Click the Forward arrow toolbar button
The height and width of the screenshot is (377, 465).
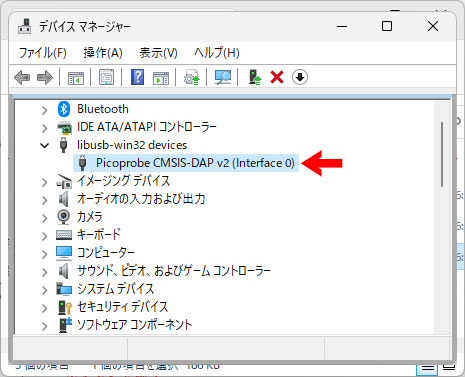(45, 78)
